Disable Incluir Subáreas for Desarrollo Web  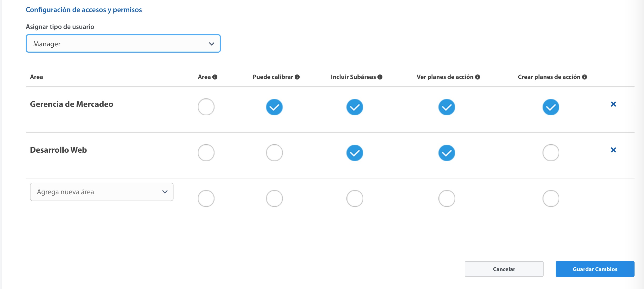point(355,153)
